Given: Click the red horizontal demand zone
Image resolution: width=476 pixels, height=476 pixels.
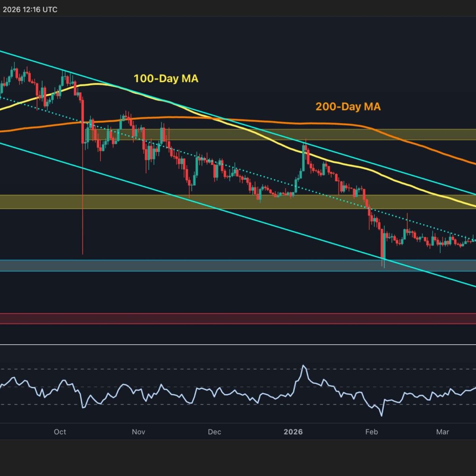Looking at the screenshot, I should coord(238,319).
